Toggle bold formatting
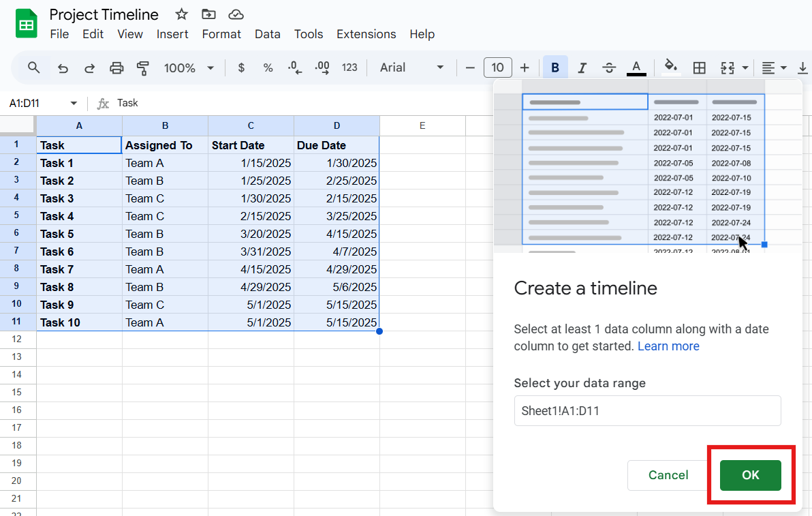 click(555, 67)
